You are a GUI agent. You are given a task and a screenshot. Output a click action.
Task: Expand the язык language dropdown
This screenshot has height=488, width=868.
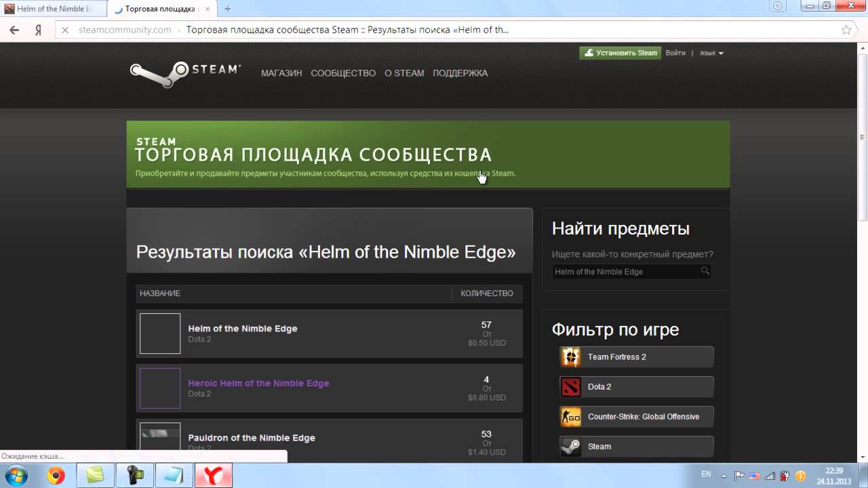tap(711, 53)
